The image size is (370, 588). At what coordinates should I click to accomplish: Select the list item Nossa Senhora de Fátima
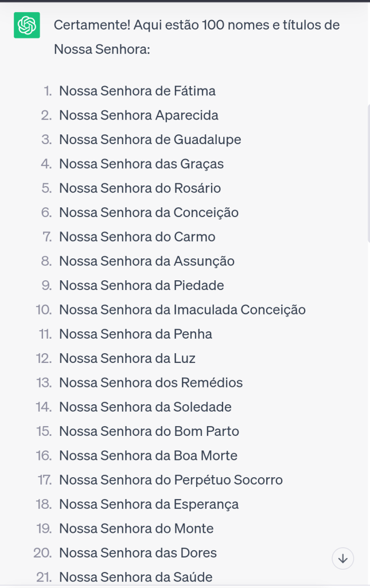(137, 91)
